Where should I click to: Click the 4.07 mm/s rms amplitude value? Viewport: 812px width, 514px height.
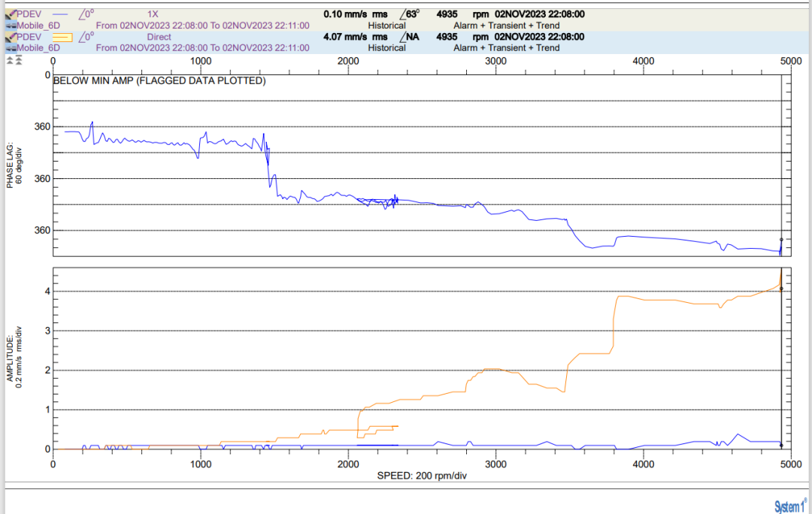(x=356, y=37)
